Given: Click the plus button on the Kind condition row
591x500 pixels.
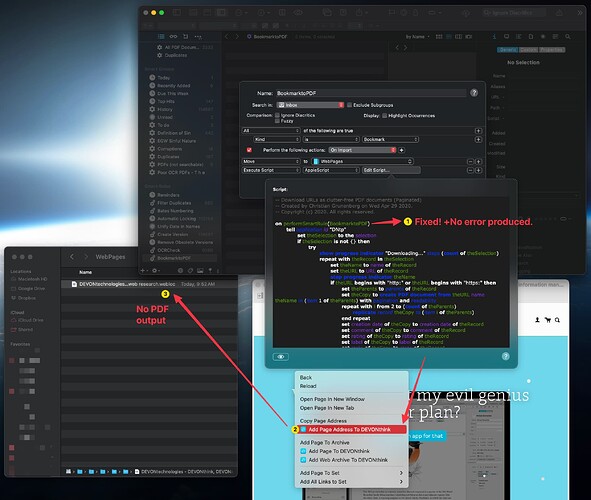Looking at the screenshot, I should pos(478,139).
